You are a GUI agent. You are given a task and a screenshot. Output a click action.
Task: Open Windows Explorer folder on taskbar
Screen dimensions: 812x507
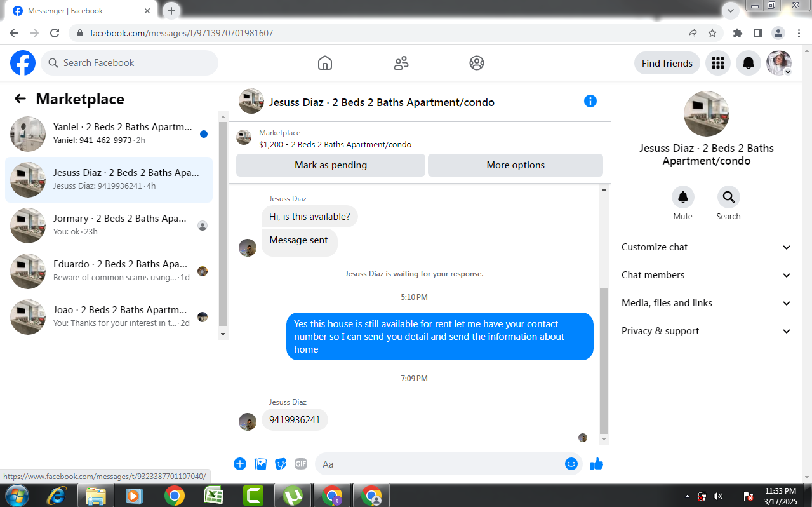pos(96,496)
